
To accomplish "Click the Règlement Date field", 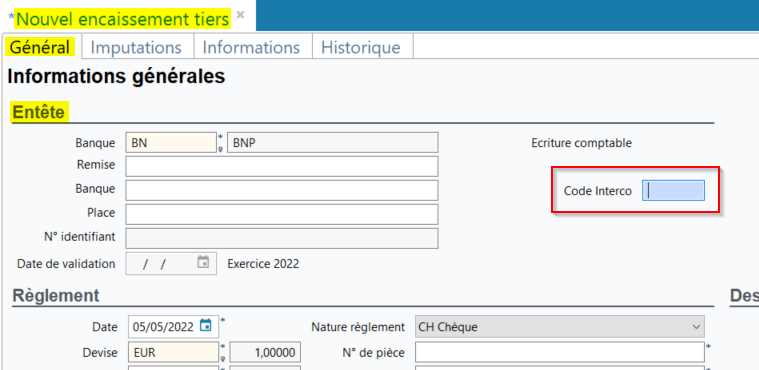I will [x=173, y=326].
